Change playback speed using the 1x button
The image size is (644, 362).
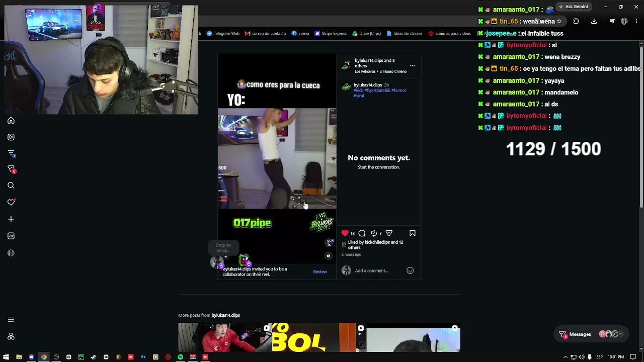(330, 243)
